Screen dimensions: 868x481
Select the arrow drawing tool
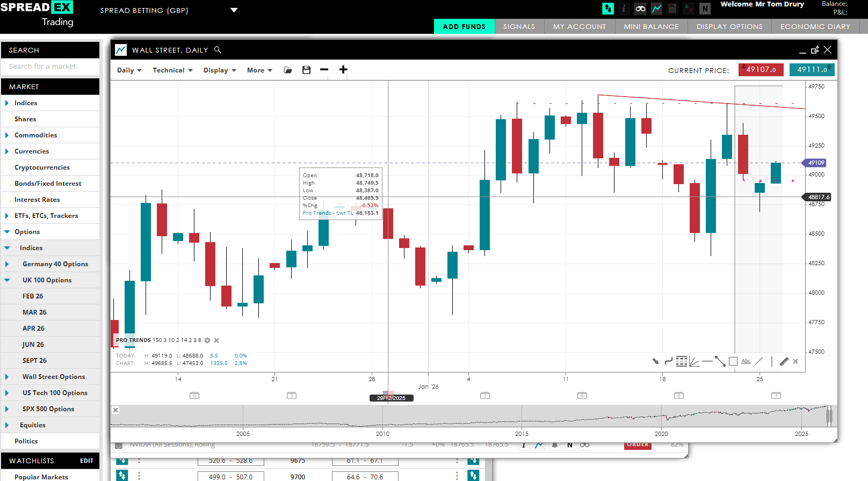655,361
